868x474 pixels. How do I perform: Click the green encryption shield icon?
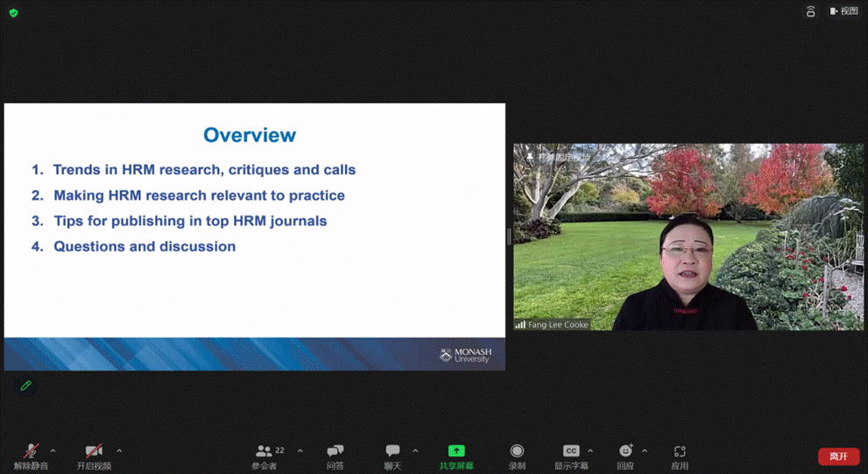(13, 12)
